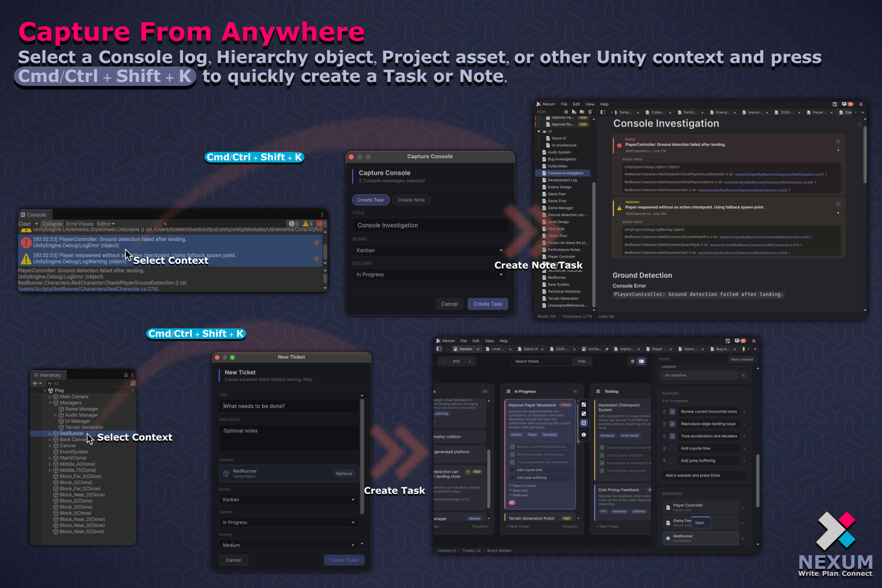Toggle the warning count filter in the Unity Console

tap(308, 224)
